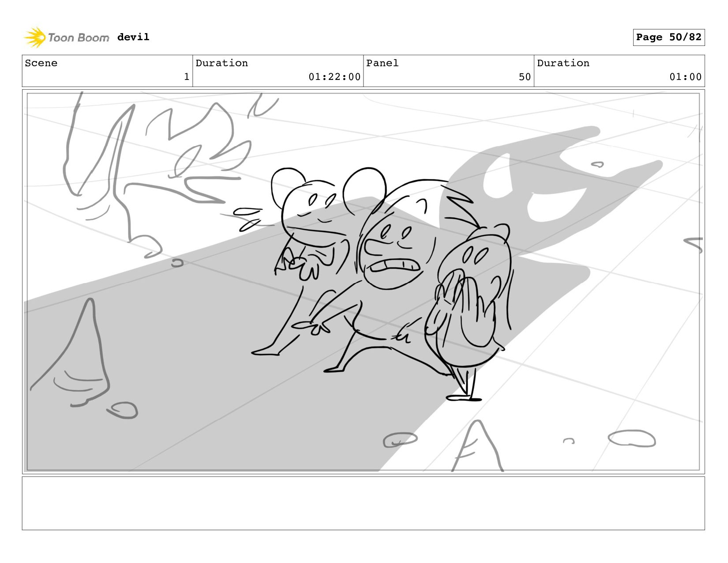Click the 'Duration' label beside Panel

coord(563,63)
